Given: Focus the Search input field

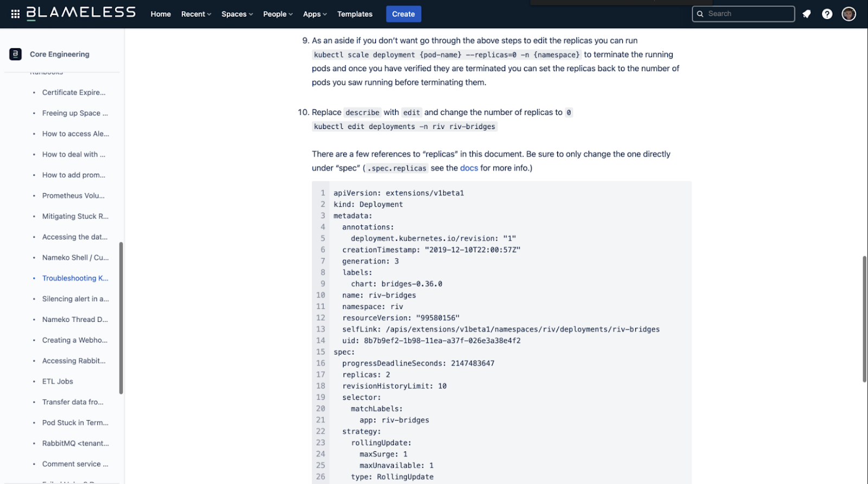Looking at the screenshot, I should pyautogui.click(x=743, y=14).
